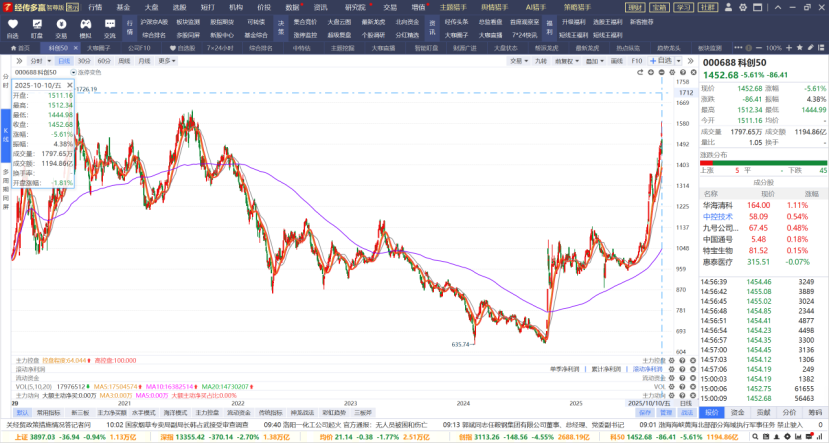This screenshot has width=830, height=444.
Task: Click the 宝箱 button
Action: tap(660, 7)
